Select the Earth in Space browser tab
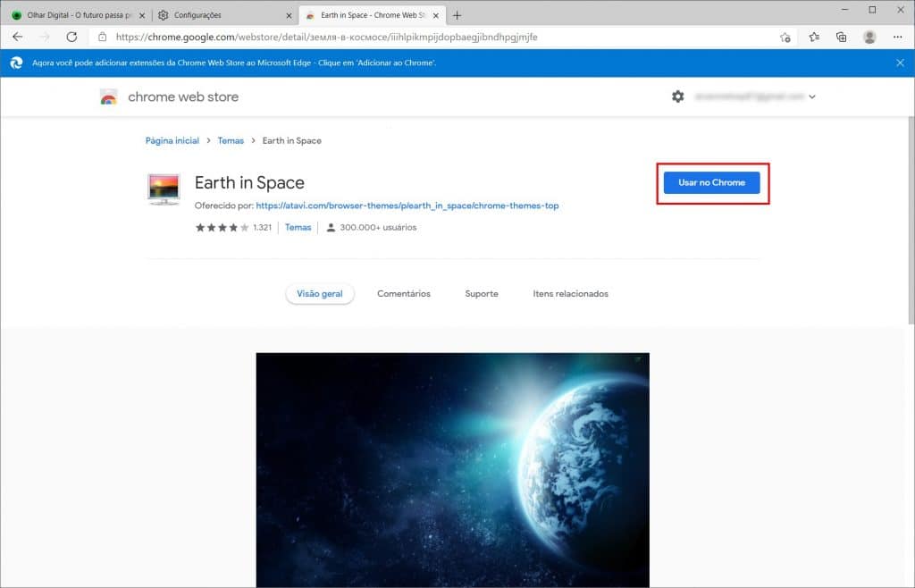 coord(372,15)
